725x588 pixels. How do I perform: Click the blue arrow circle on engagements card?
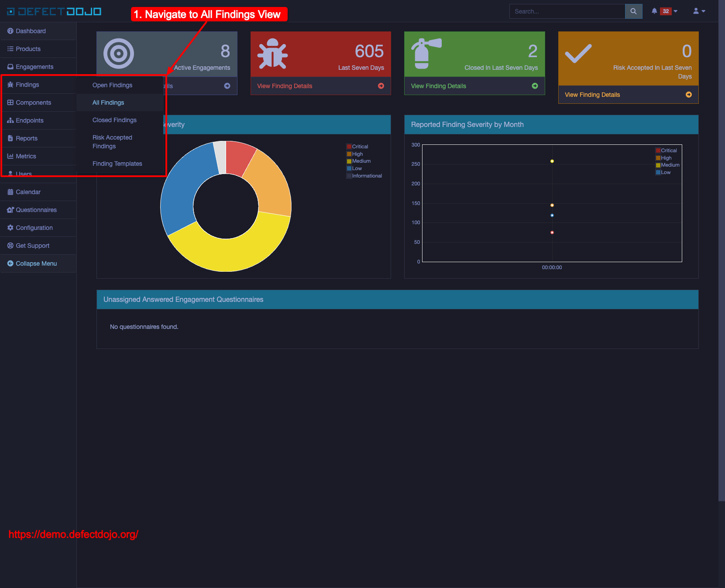(x=227, y=86)
